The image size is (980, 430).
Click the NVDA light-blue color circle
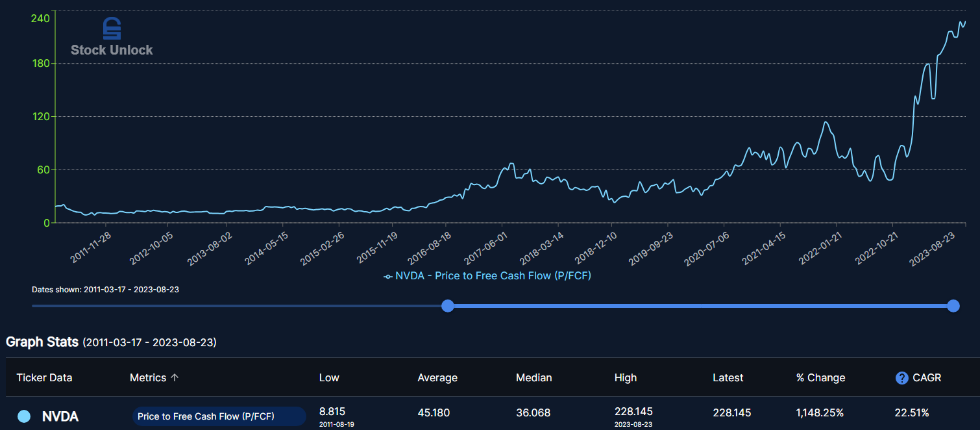point(24,416)
